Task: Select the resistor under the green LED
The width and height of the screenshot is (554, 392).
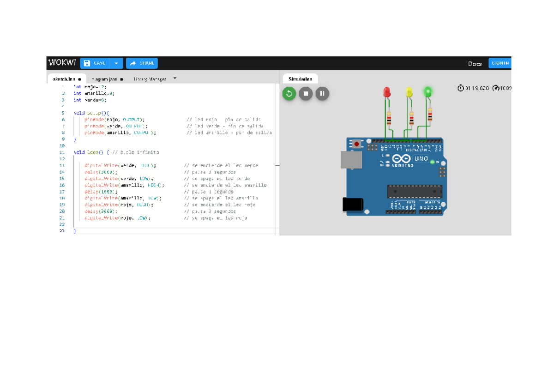Action: coord(430,115)
